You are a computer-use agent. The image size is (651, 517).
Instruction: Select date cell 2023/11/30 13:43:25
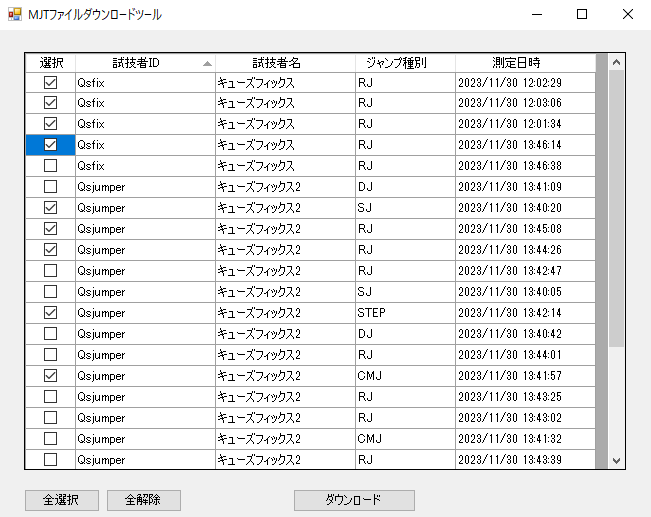525,396
